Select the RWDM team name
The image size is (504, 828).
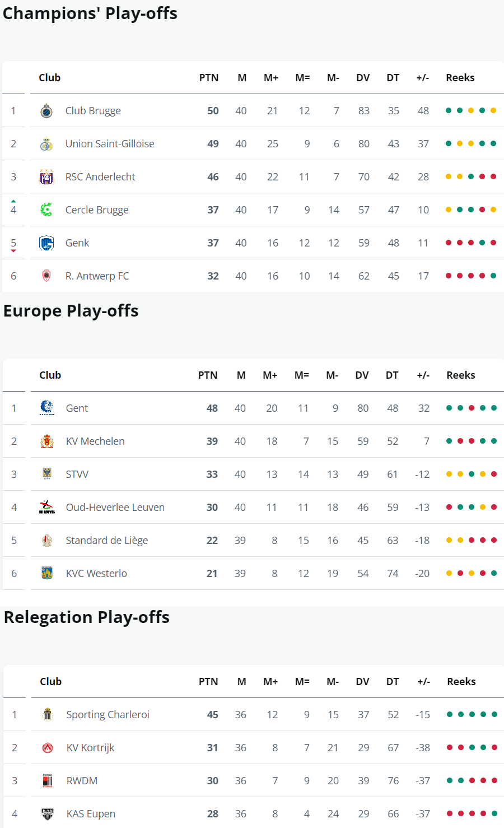pyautogui.click(x=82, y=781)
